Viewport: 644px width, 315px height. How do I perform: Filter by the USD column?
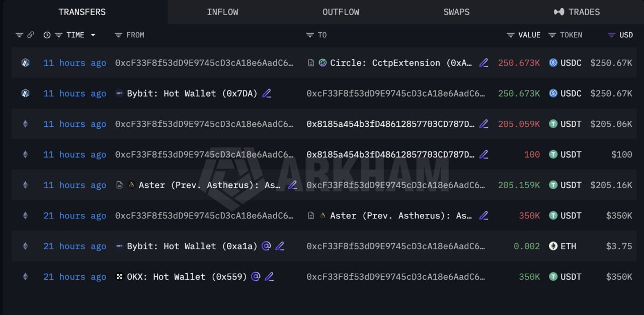611,35
